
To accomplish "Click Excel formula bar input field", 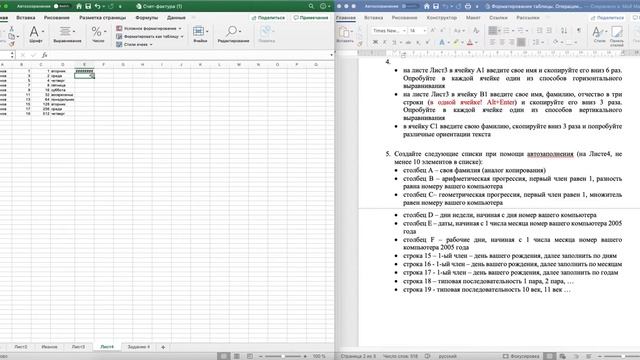I will click(188, 55).
